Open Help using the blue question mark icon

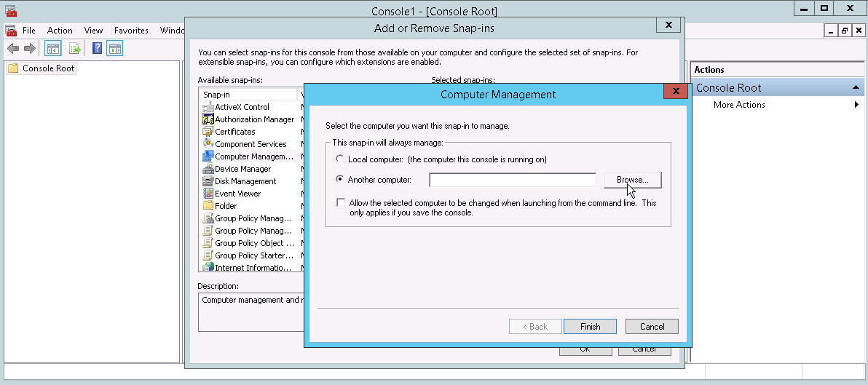(97, 49)
